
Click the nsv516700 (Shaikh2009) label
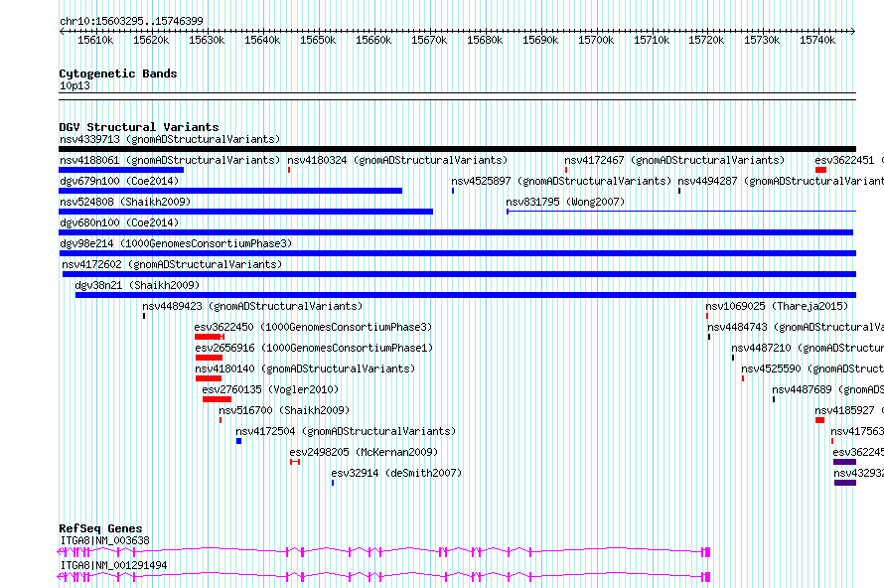(284, 410)
